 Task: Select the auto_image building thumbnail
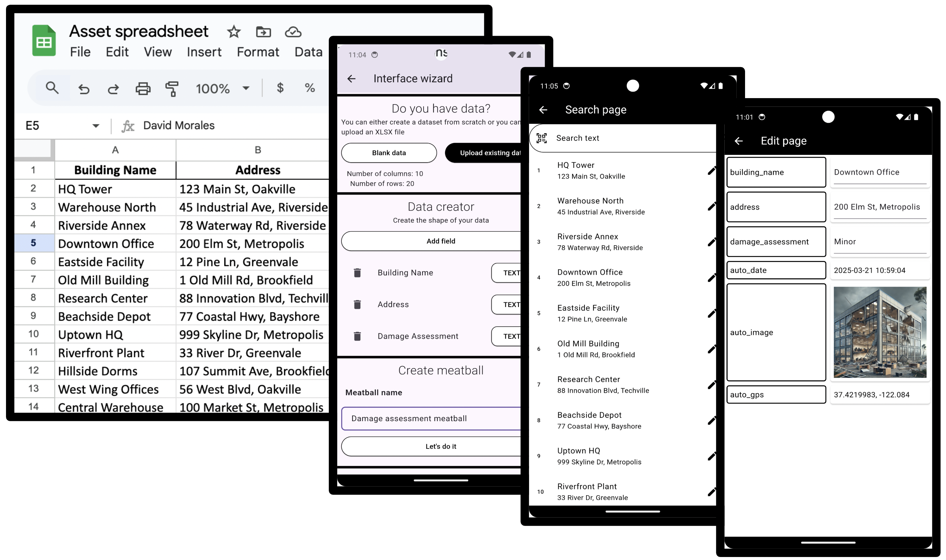tap(880, 332)
